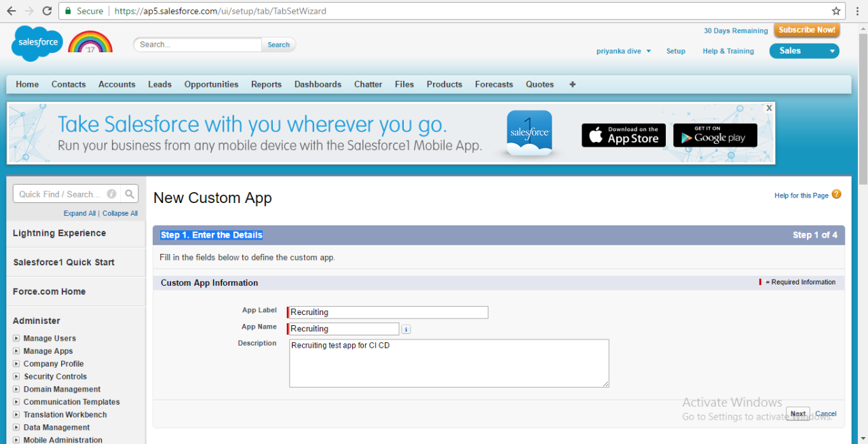Switch to the Accounts tab
This screenshot has width=868, height=444.
pos(117,84)
